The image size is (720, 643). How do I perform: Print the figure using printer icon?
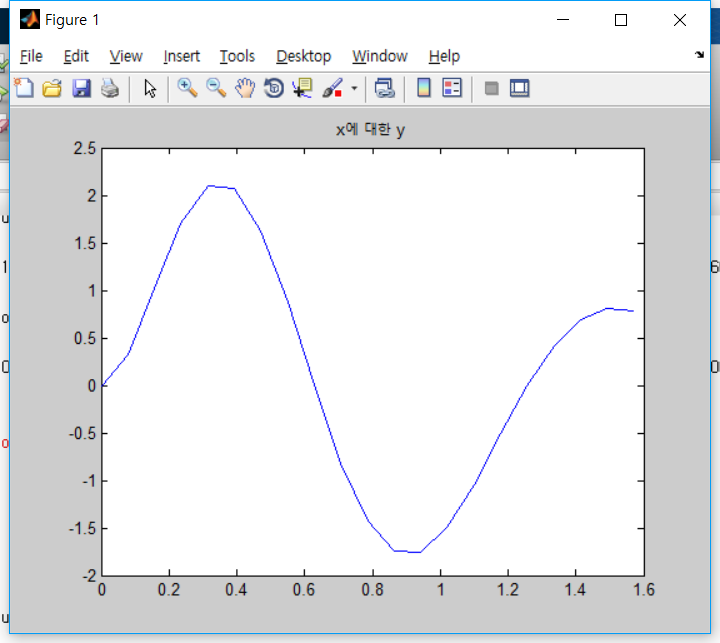coord(110,88)
